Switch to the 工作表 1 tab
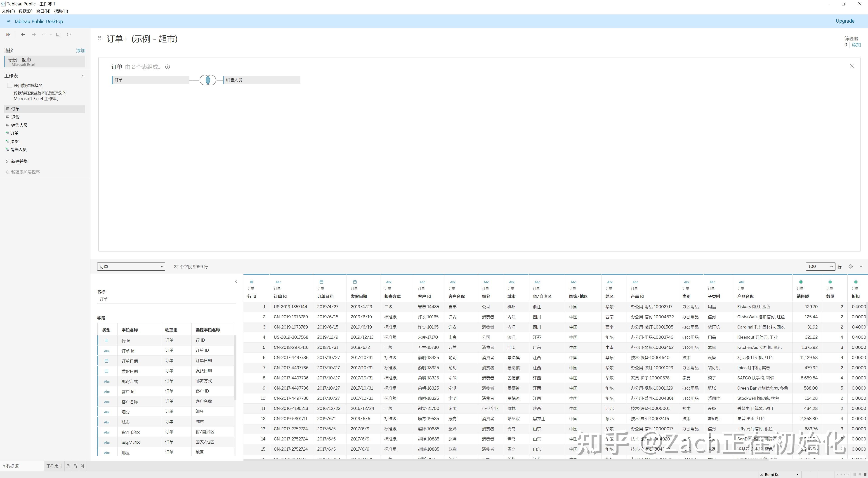Viewport: 868px width, 478px height. tap(54, 466)
